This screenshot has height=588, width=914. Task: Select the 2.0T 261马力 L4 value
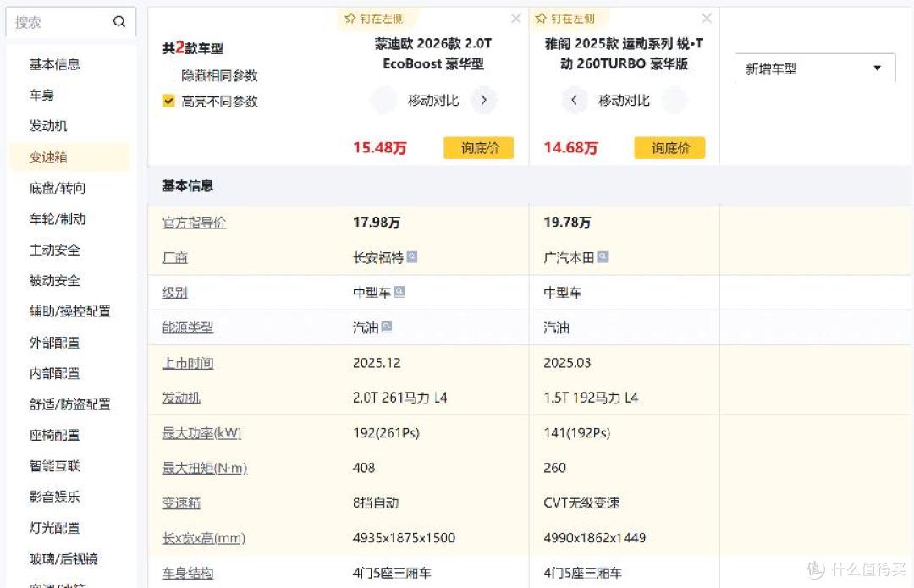399,398
